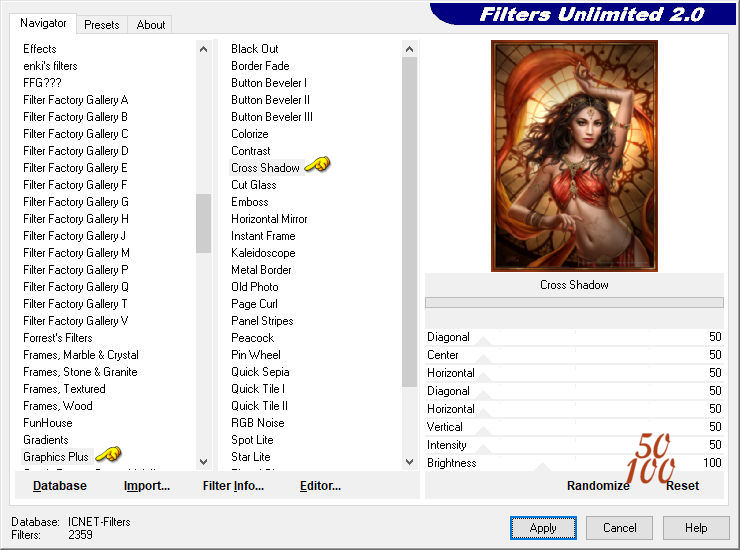This screenshot has width=740, height=550.
Task: Choose the Star Lite filter
Action: (x=251, y=457)
